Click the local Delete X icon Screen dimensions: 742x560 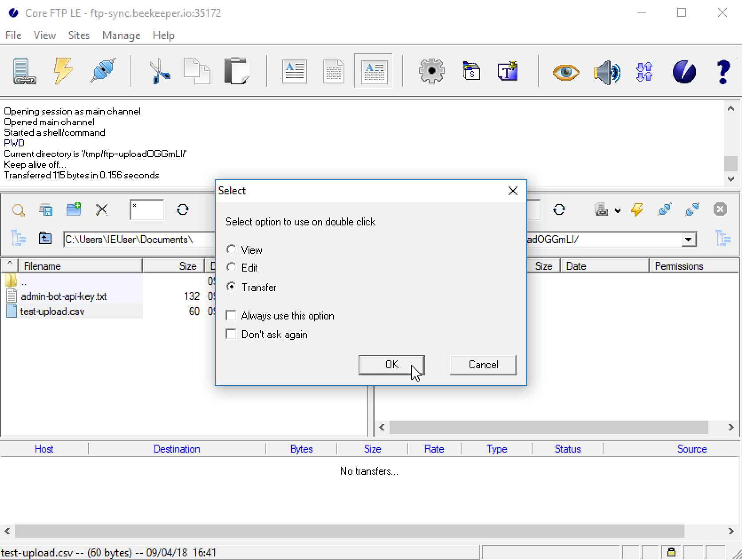(102, 209)
